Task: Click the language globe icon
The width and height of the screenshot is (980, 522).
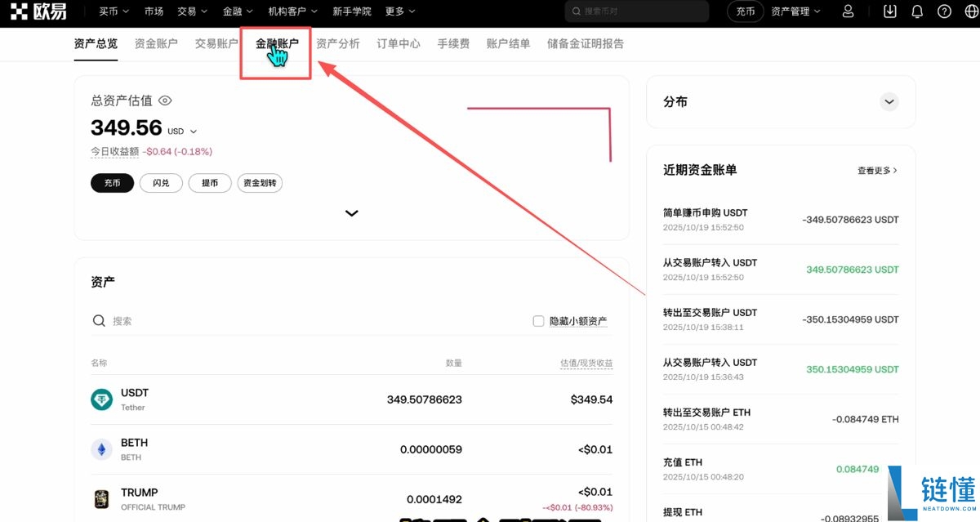Action: click(972, 11)
